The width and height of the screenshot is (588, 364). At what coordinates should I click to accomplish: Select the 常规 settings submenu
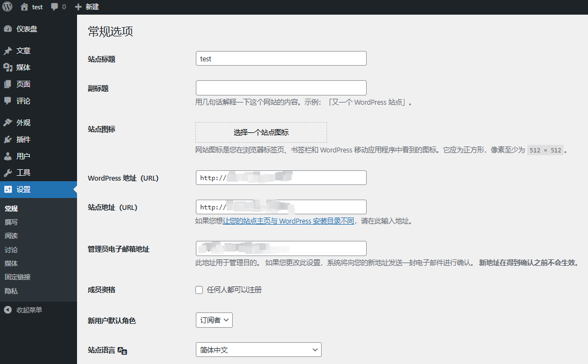(x=11, y=208)
